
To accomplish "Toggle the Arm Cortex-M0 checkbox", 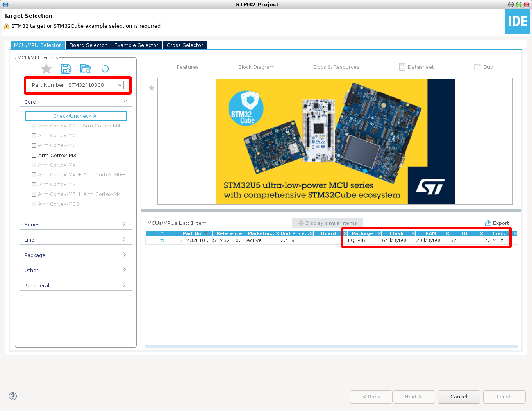I will tap(34, 136).
